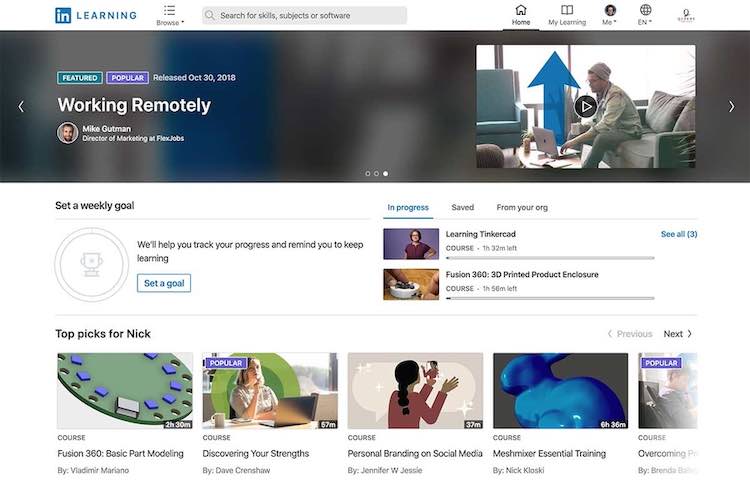Image resolution: width=750 pixels, height=500 pixels.
Task: Switch to the Saved tab
Action: tap(463, 207)
